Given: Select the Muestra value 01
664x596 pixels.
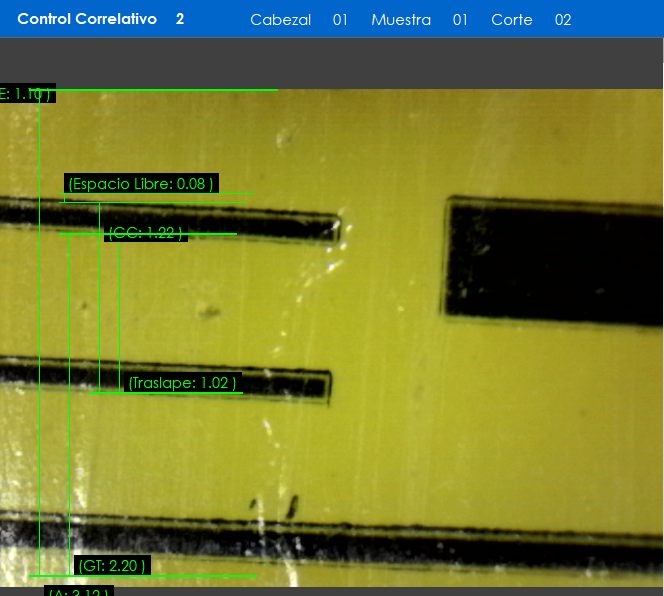Looking at the screenshot, I should [x=460, y=20].
